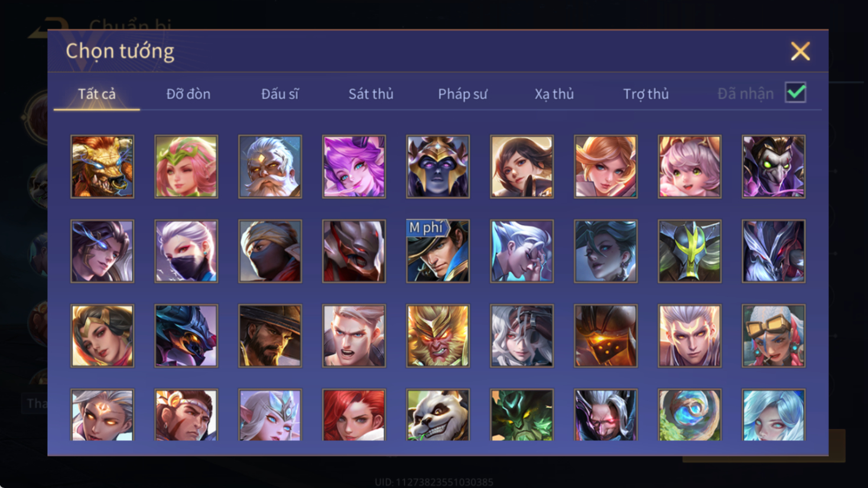The height and width of the screenshot is (488, 868).
Task: Choose the purple-haired horned girl hero
Action: [x=354, y=167]
